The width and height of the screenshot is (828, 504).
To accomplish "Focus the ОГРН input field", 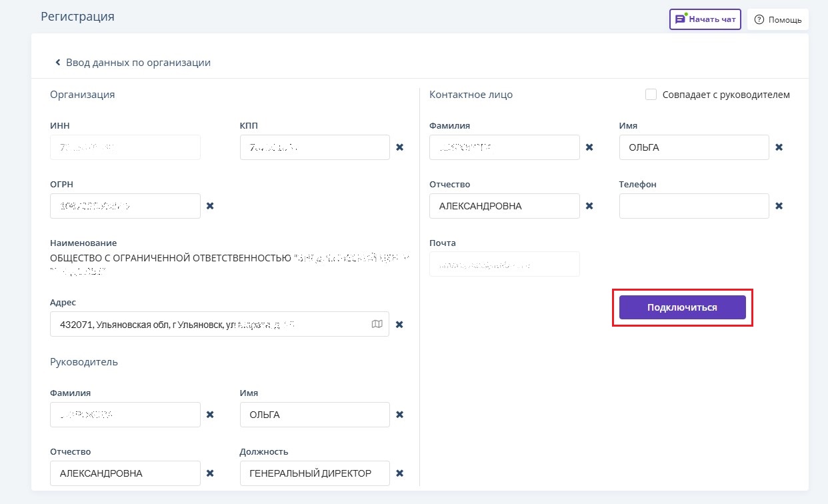I will [x=125, y=206].
